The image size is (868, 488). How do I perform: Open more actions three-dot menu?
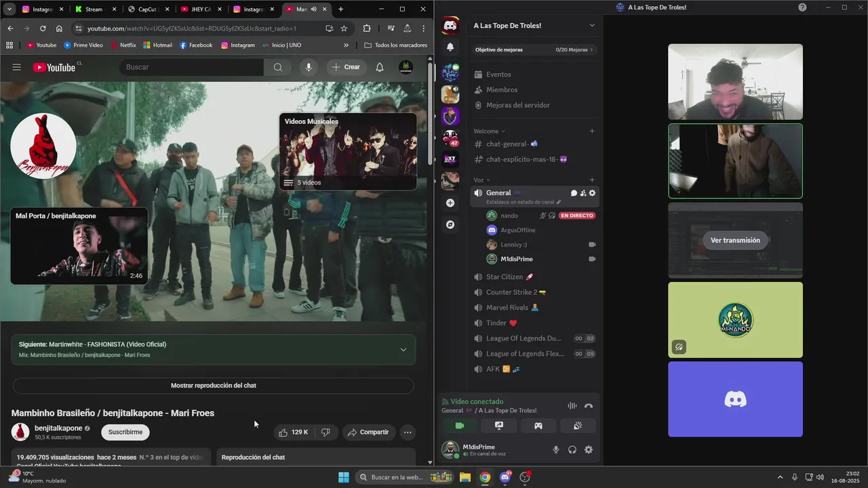click(408, 432)
